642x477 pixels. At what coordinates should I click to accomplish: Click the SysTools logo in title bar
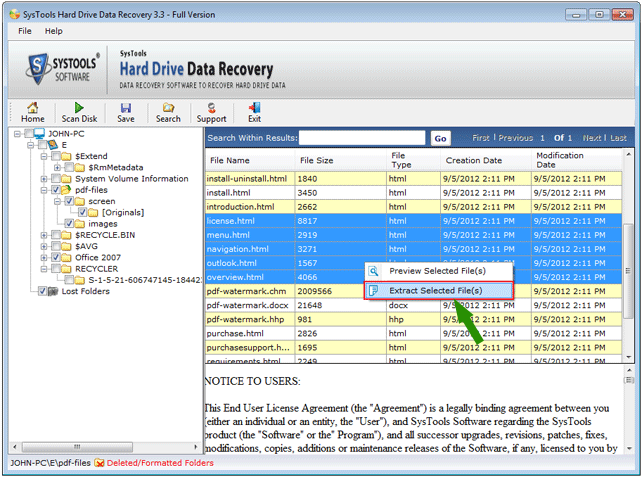pos(15,14)
